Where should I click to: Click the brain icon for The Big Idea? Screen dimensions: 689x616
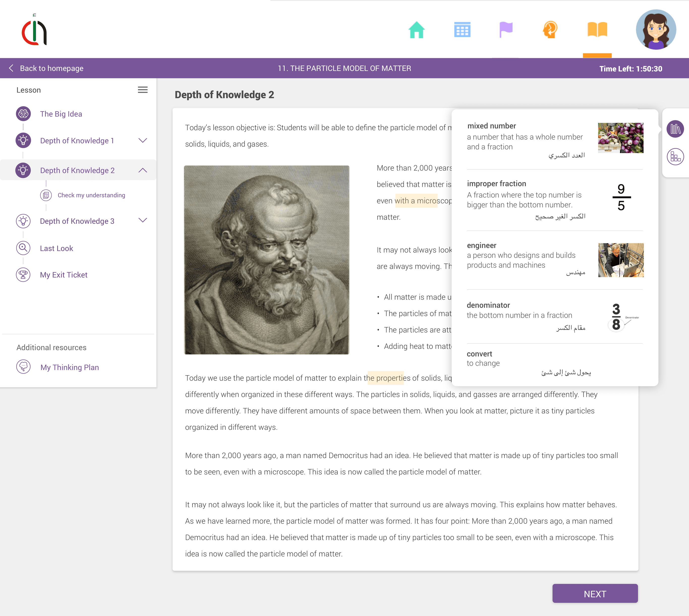23,114
